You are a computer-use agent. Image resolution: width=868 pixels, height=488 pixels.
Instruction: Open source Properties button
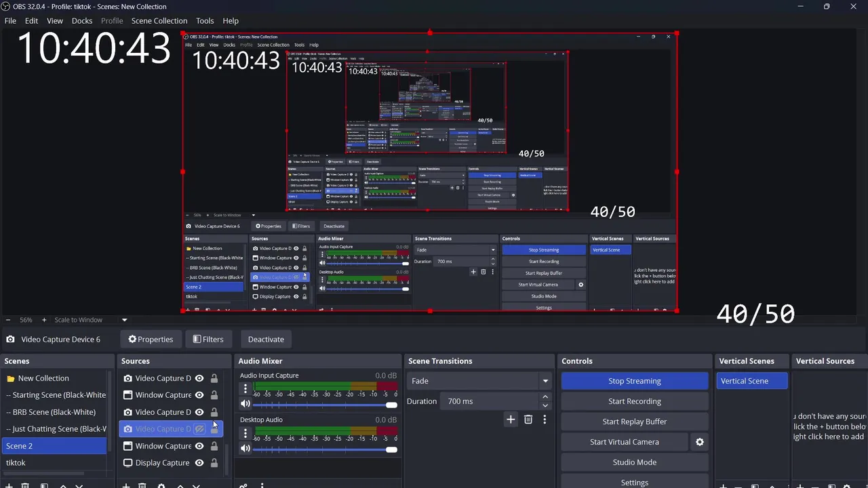tap(151, 340)
